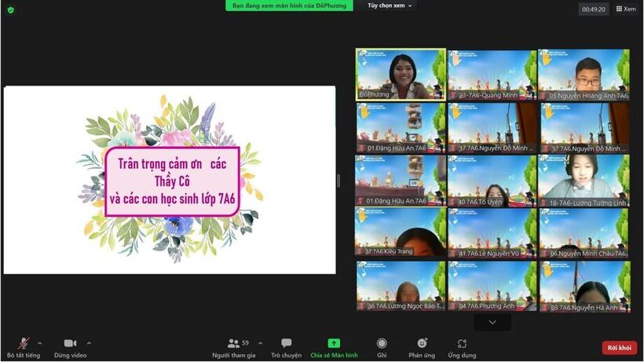The width and height of the screenshot is (644, 362).
Task: Open the Xem view layout options
Action: pos(625,9)
